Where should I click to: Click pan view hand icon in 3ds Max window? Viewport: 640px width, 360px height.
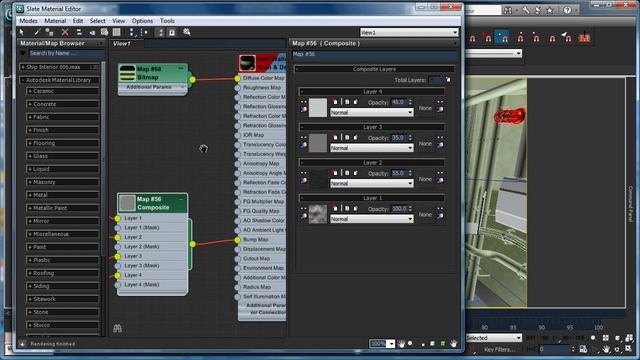[x=606, y=349]
